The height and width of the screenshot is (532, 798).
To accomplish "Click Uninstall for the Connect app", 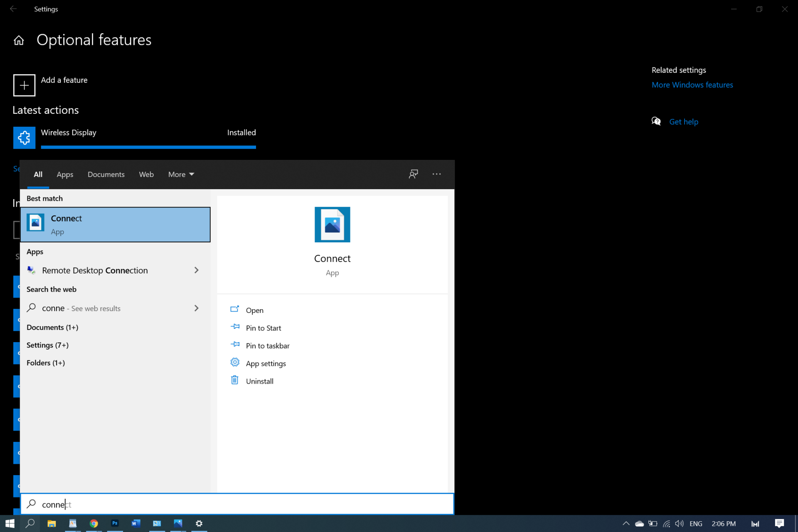I will click(x=259, y=381).
